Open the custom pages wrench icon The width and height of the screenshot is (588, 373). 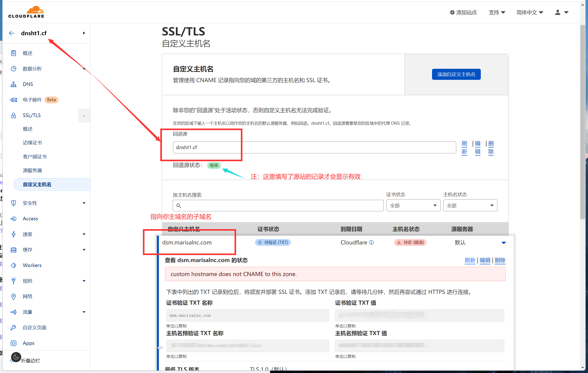(13, 328)
